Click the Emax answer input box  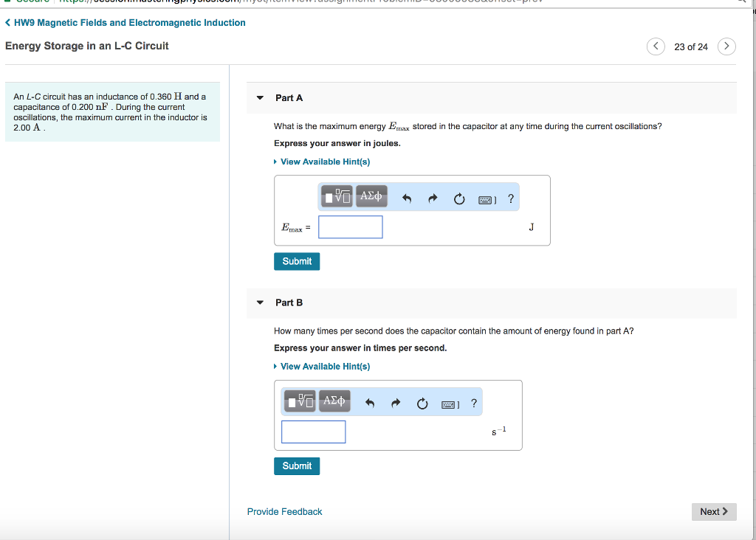click(351, 227)
